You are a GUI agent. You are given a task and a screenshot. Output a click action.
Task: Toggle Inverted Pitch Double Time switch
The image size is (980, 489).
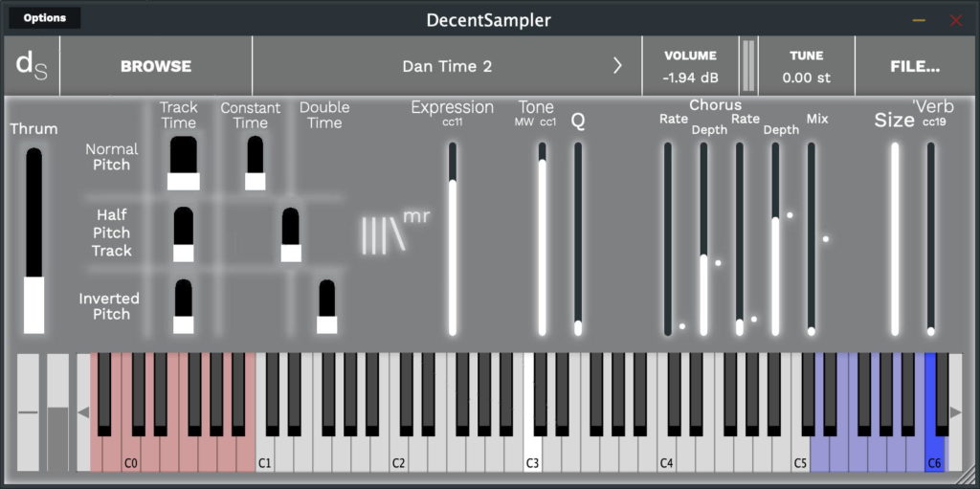(x=327, y=306)
